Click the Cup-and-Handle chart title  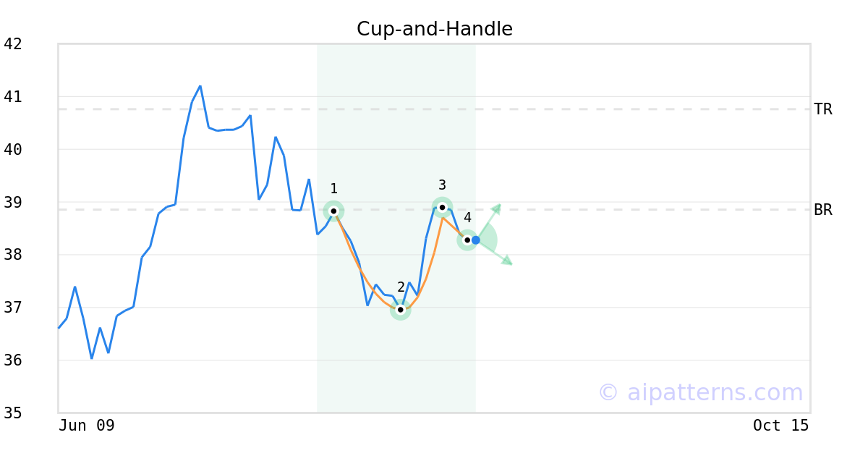point(435,29)
